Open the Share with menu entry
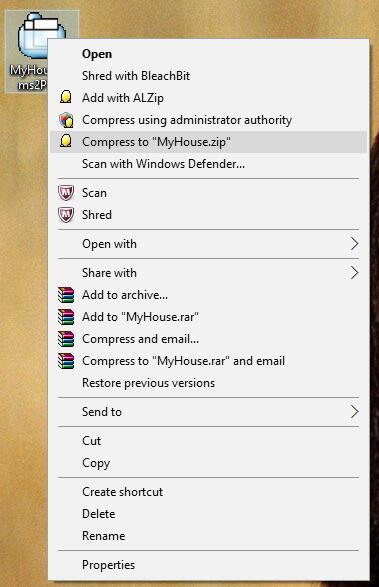379x587 pixels. pyautogui.click(x=208, y=273)
